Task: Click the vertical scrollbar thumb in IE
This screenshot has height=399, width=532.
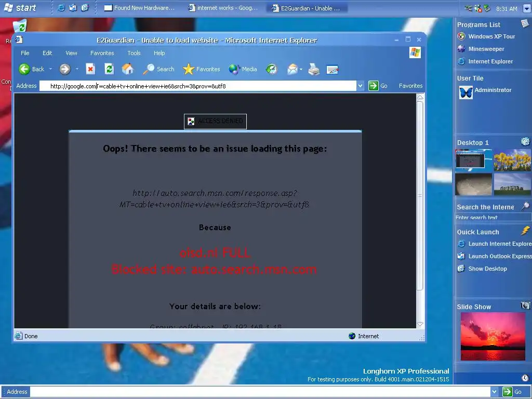Action: click(420, 195)
